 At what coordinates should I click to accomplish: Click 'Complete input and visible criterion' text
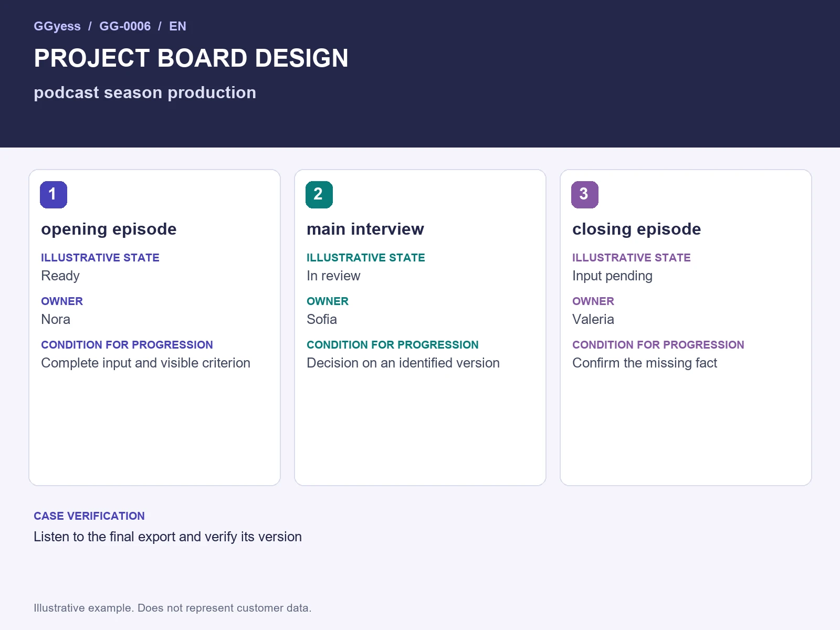(145, 363)
